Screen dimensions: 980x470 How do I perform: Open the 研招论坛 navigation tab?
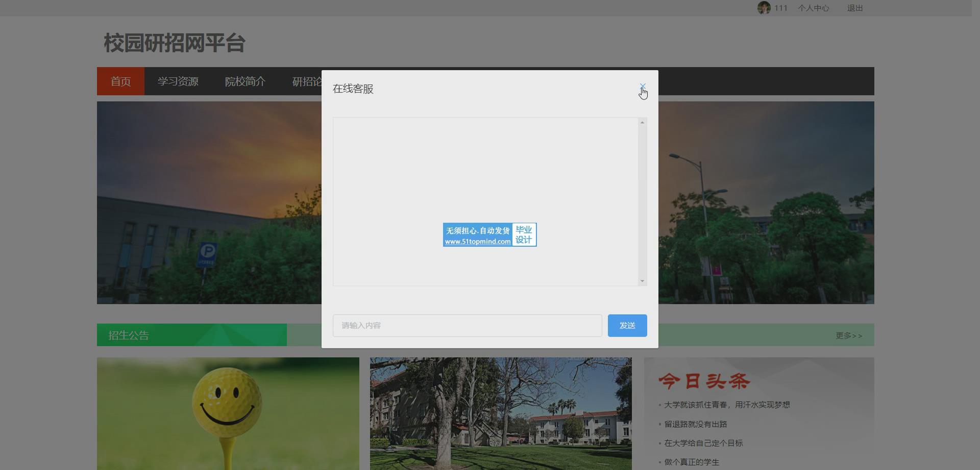click(307, 81)
